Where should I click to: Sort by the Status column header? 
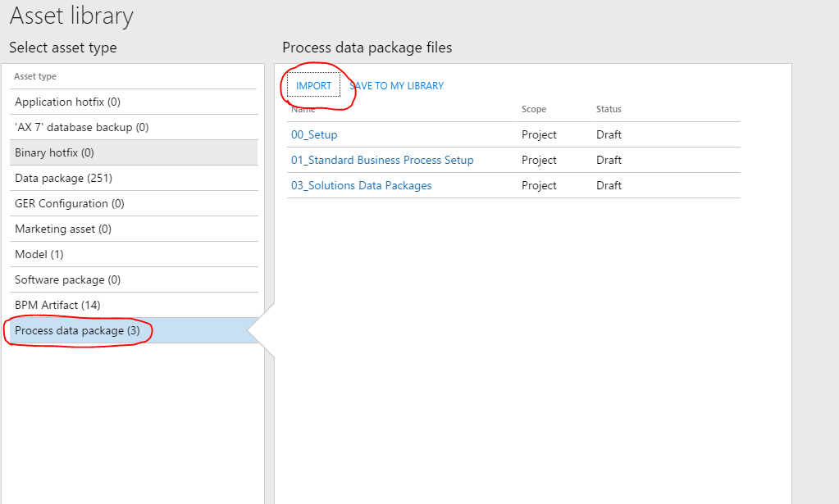coord(609,109)
